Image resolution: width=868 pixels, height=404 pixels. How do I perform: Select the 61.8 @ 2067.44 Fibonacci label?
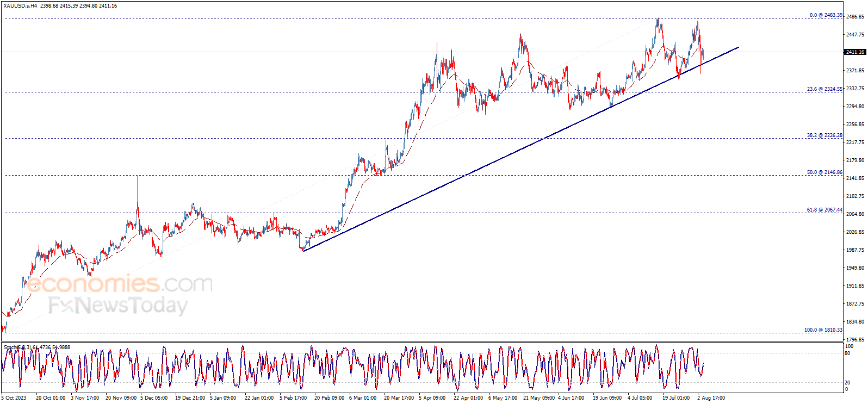[x=824, y=210]
